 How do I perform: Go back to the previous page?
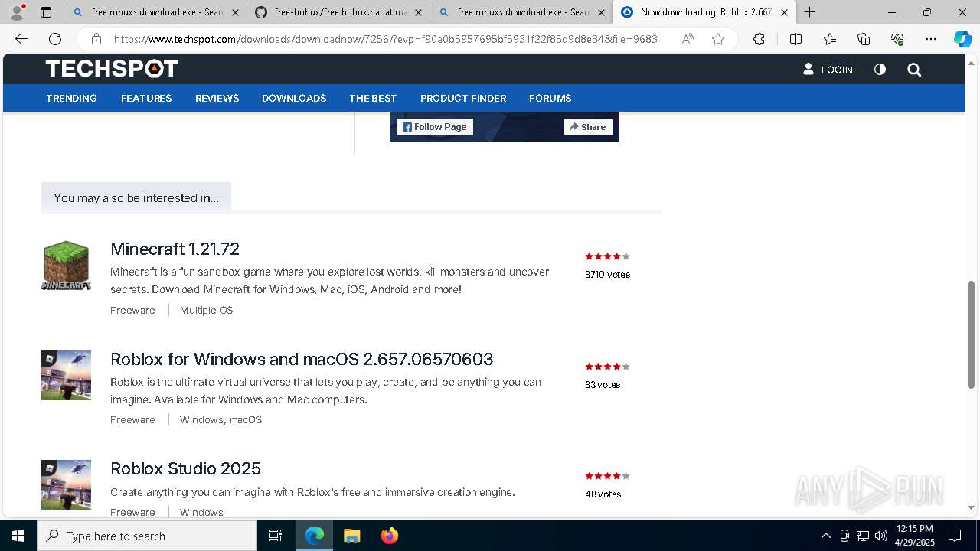pos(21,39)
